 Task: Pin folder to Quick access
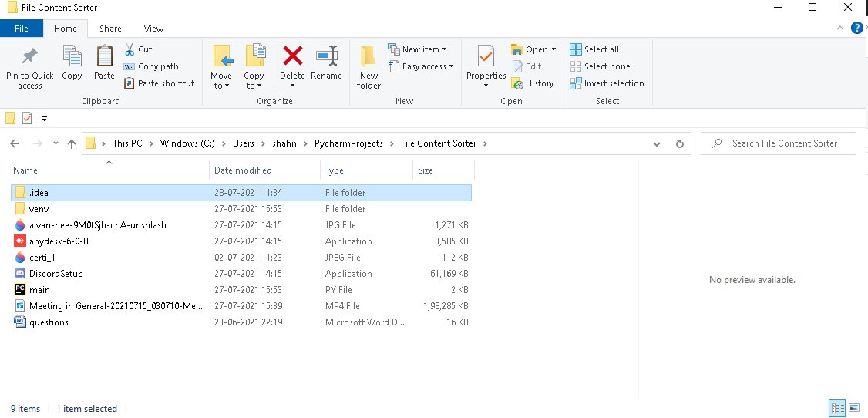tap(30, 67)
